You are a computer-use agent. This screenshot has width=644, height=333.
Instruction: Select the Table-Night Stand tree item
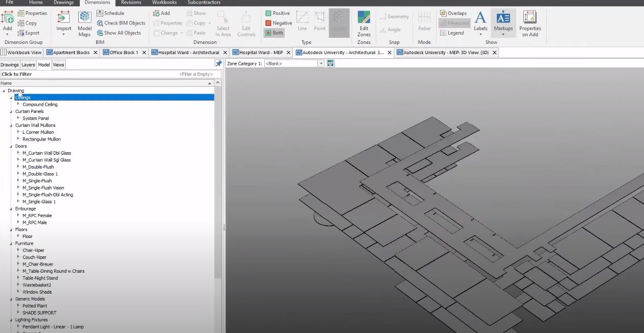point(40,278)
